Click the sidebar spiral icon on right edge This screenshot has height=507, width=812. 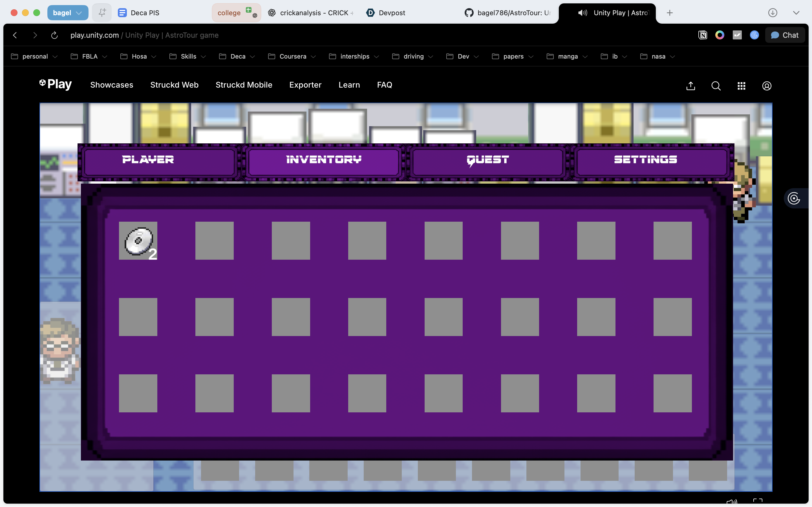tap(794, 198)
